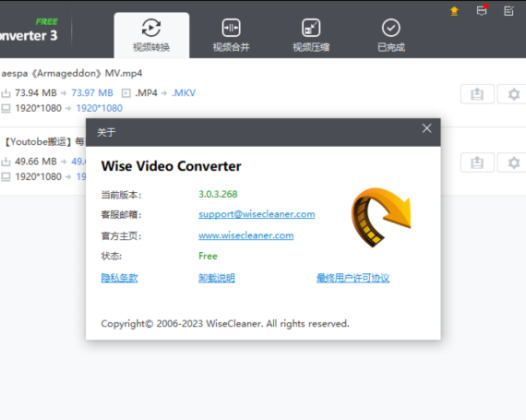Open the 卸载说明 uninstall instructions link
Image resolution: width=526 pixels, height=420 pixels.
tap(217, 278)
